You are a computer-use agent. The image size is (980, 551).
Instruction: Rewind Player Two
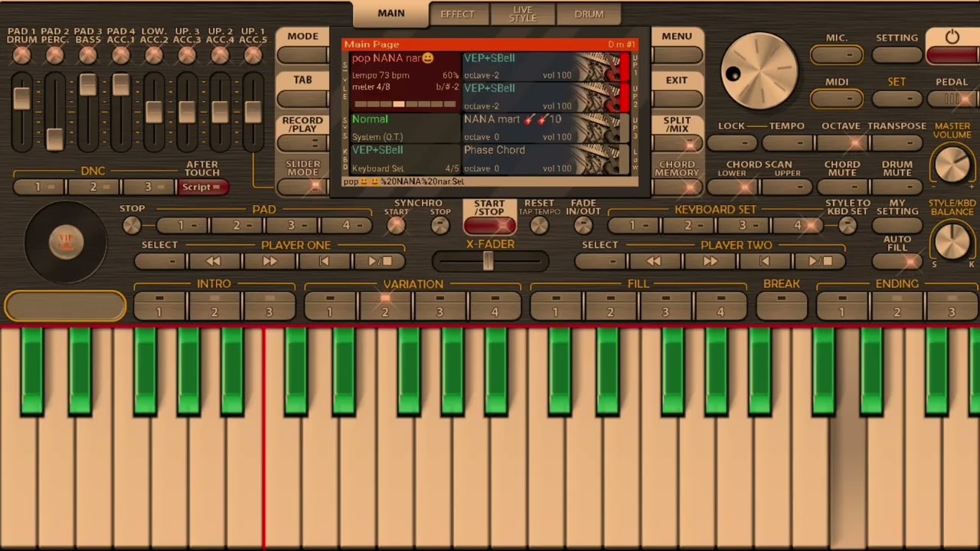[x=655, y=261]
